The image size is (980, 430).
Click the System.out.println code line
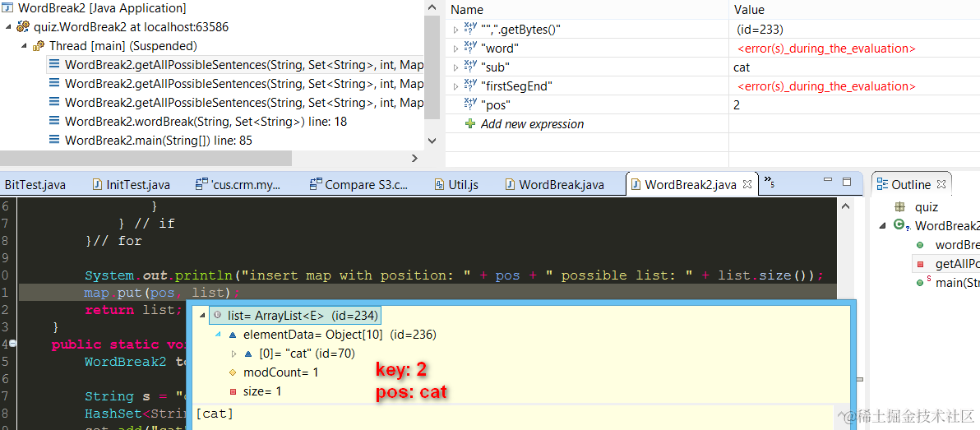[x=455, y=275]
